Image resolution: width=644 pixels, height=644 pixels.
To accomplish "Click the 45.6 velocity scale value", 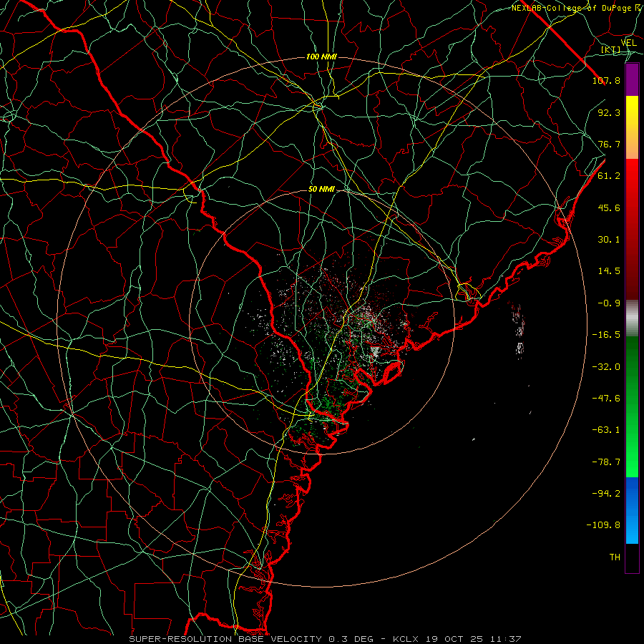I will tap(609, 208).
